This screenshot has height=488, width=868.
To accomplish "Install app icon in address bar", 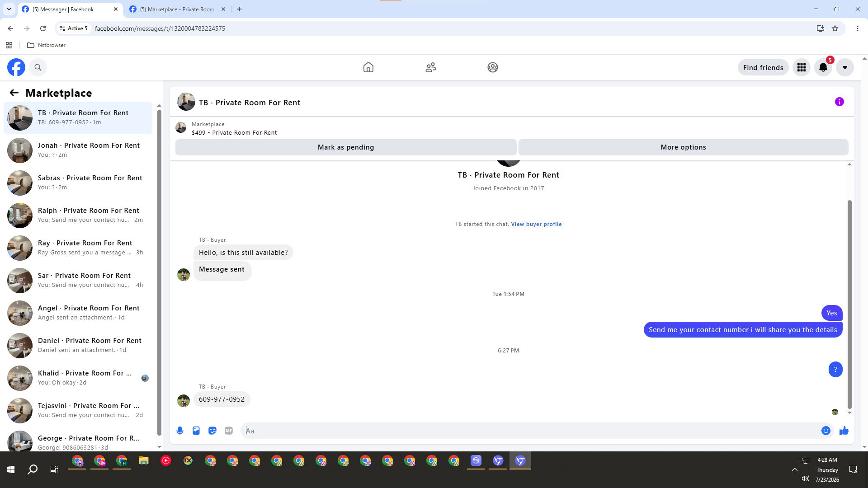I will 821,28.
